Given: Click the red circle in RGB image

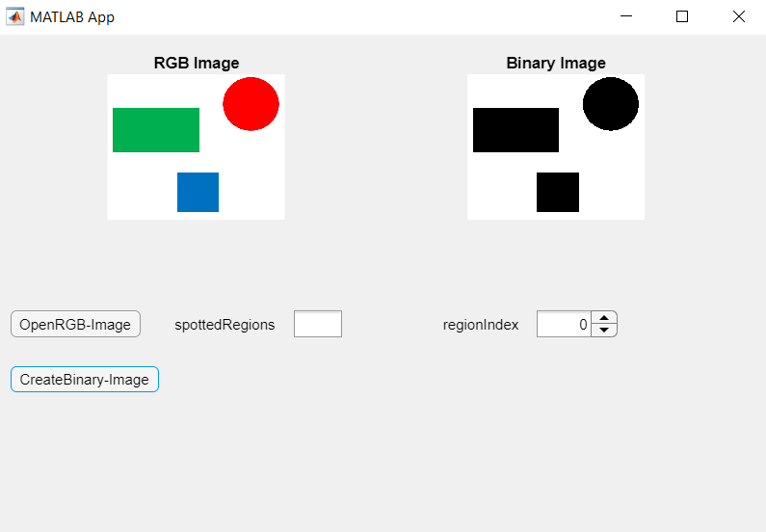Looking at the screenshot, I should [251, 104].
